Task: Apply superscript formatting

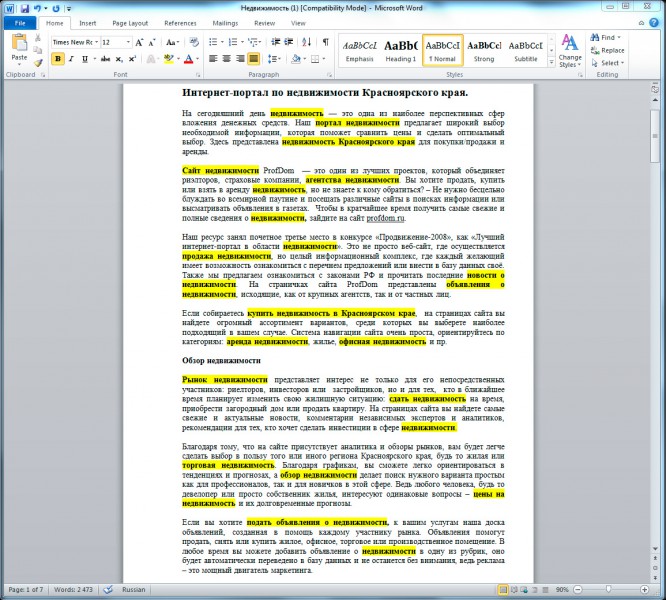Action: coord(132,59)
